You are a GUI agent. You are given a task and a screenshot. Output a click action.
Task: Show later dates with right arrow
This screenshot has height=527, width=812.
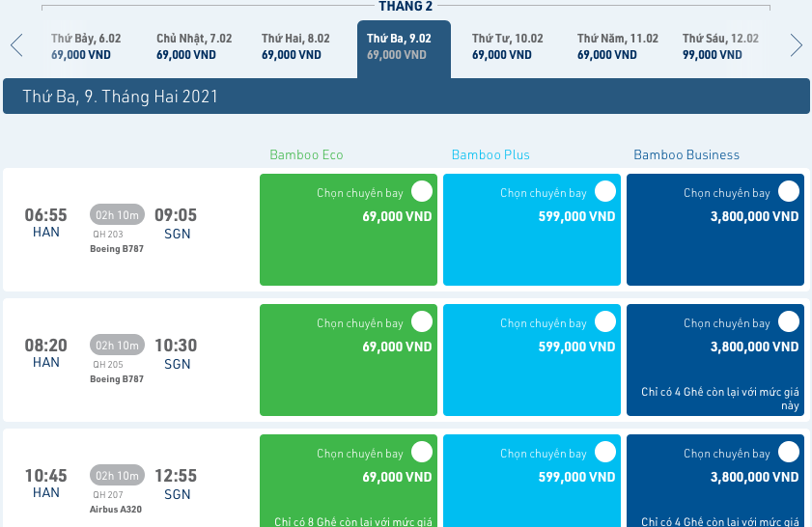(796, 45)
